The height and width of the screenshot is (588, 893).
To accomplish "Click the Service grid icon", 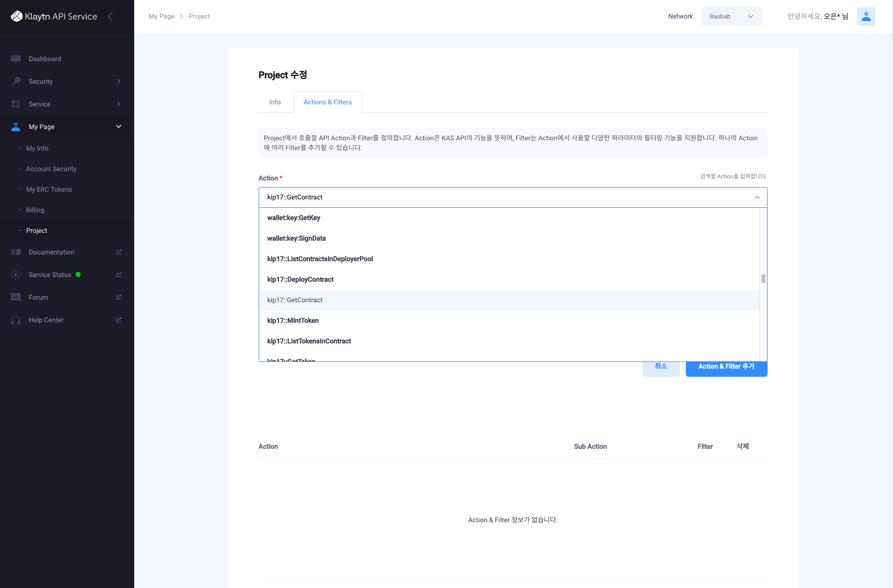I will click(x=16, y=104).
